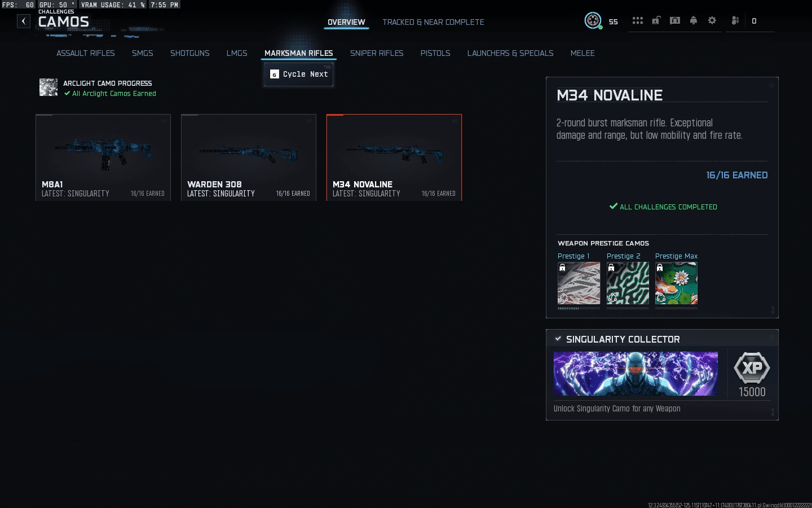Open the grid menu icon

click(x=637, y=21)
